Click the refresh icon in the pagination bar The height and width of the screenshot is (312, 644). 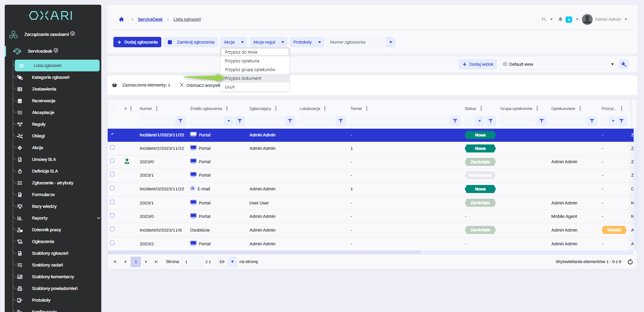pos(630,262)
